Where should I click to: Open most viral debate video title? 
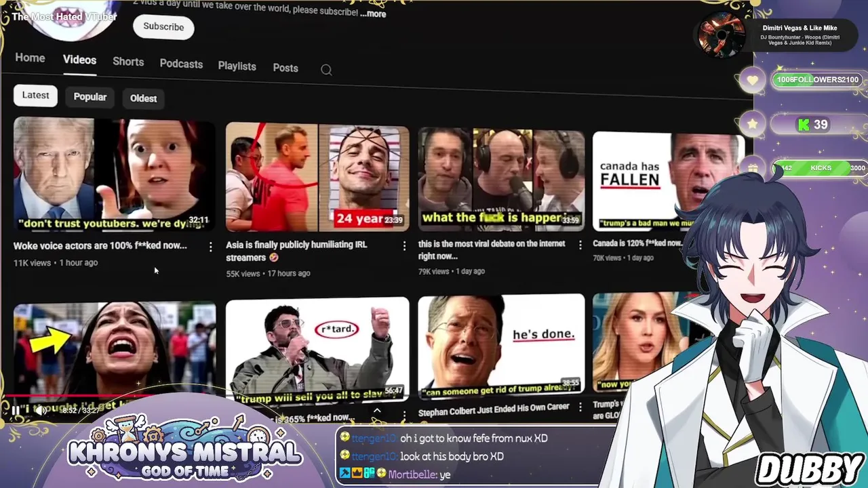point(492,249)
